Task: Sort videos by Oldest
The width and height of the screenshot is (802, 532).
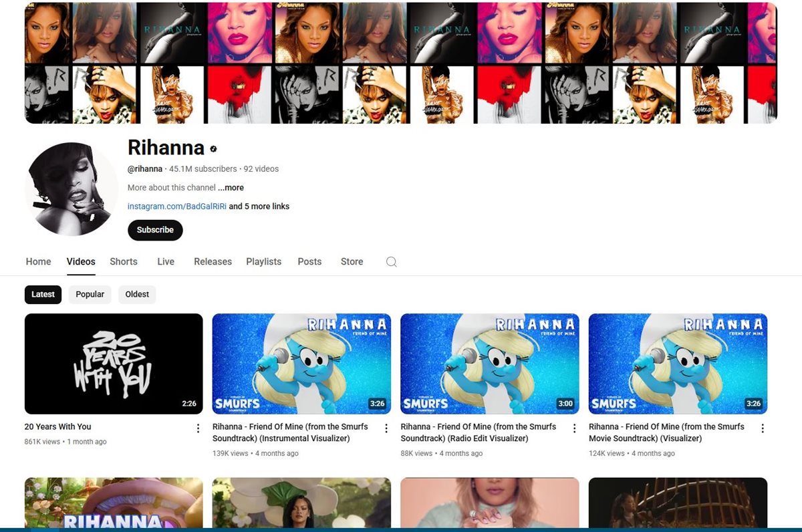Action: pos(137,295)
